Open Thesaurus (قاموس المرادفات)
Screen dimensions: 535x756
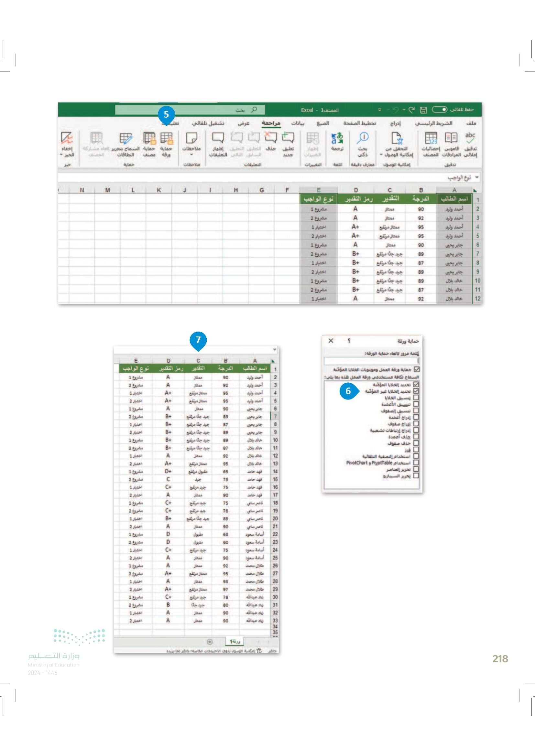[451, 138]
